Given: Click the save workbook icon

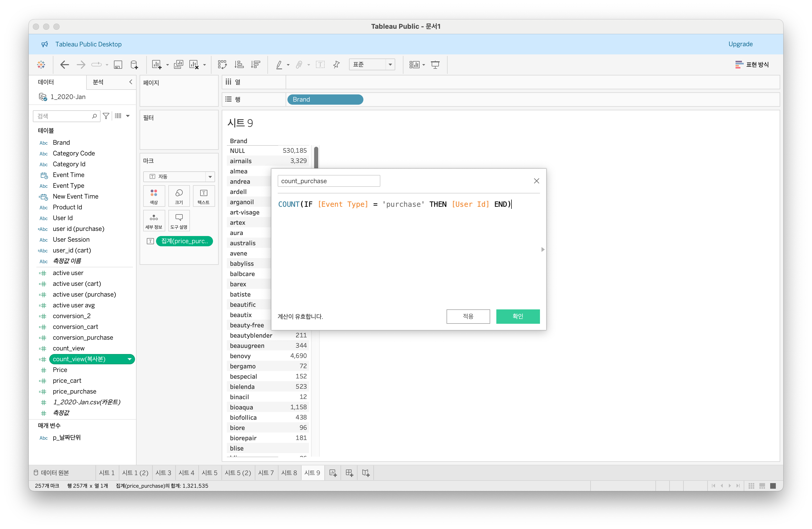Looking at the screenshot, I should [118, 65].
